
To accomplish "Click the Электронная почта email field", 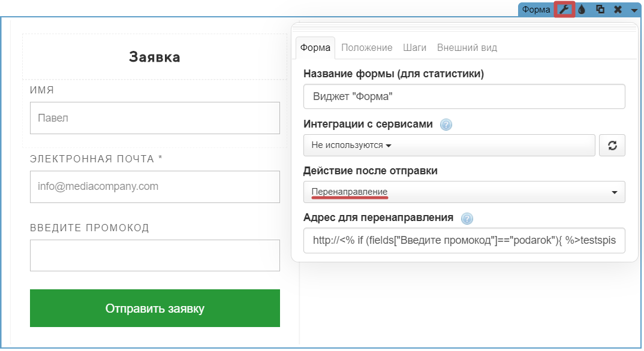I will click(155, 187).
